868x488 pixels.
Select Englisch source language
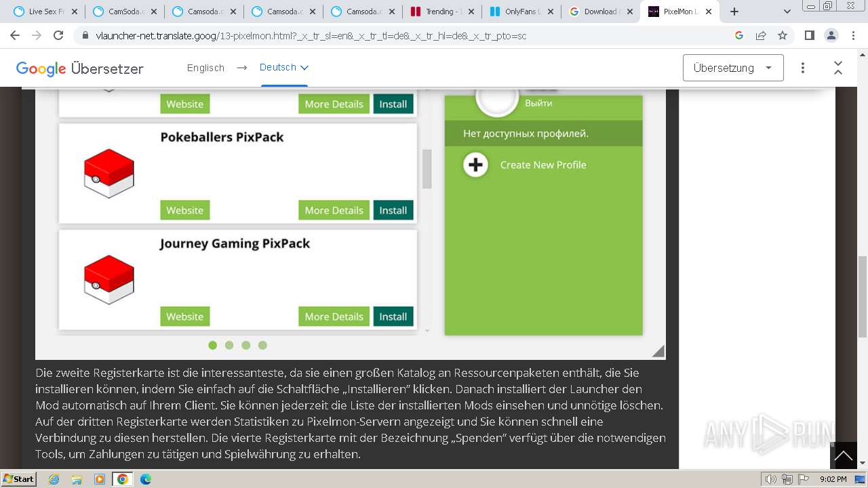pyautogui.click(x=205, y=68)
